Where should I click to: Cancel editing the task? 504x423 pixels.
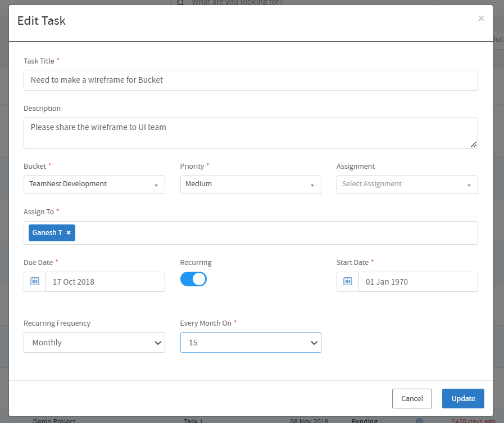click(x=412, y=398)
